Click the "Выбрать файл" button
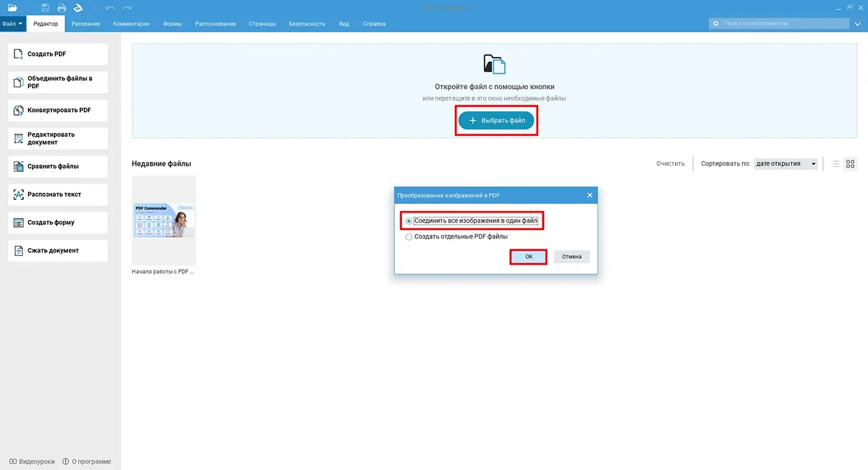The image size is (868, 470). tap(496, 121)
